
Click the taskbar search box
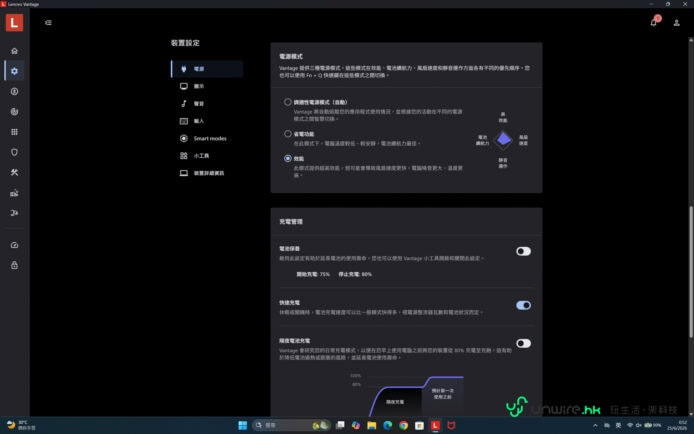point(291,425)
